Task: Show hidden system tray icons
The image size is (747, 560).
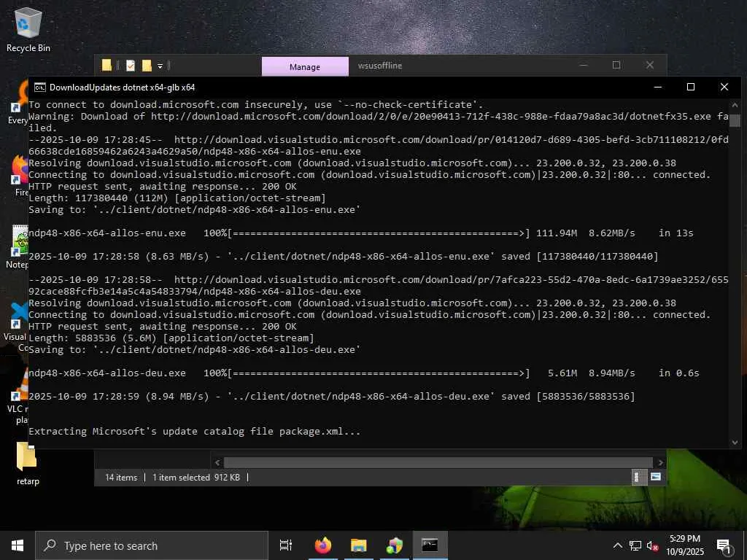Action: (617, 545)
